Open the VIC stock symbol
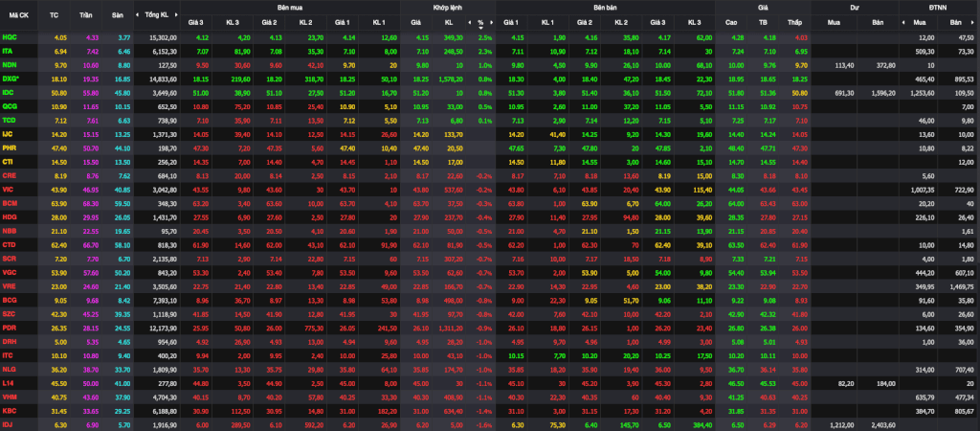Viewport: 980px width, 431px height. click(x=8, y=190)
